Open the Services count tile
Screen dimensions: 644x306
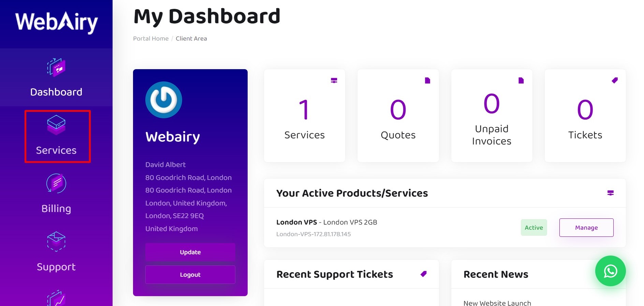click(305, 116)
